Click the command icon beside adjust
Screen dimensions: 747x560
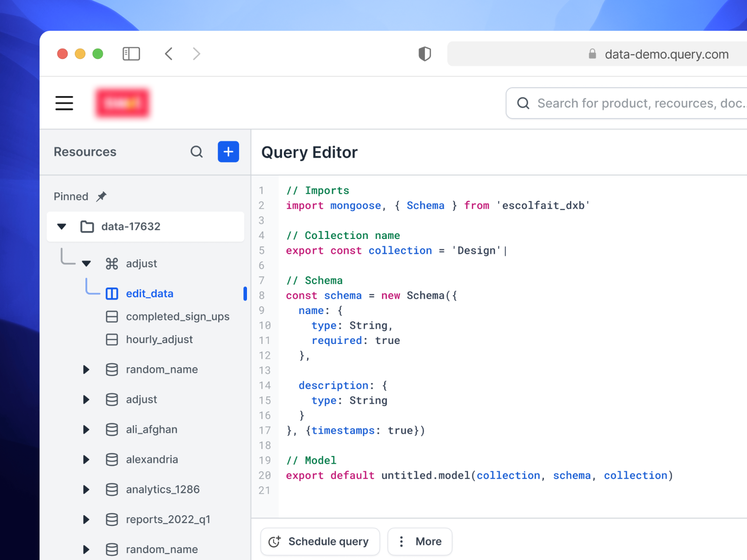pyautogui.click(x=112, y=264)
